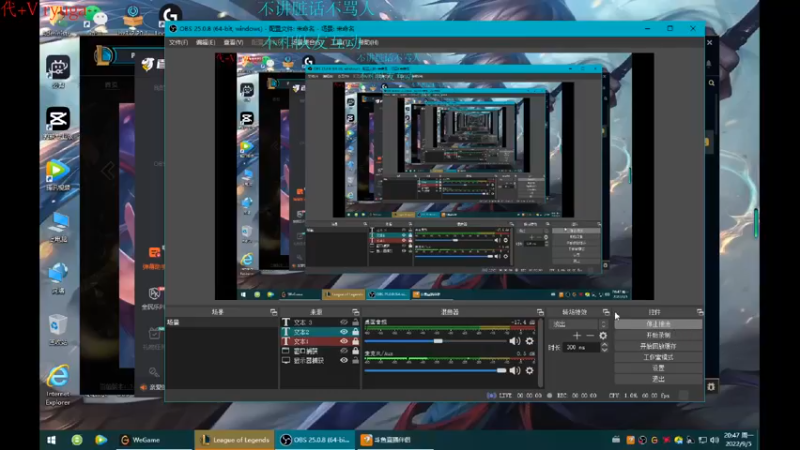Click the volume icon in system tray
The height and width of the screenshot is (450, 800).
pyautogui.click(x=714, y=440)
